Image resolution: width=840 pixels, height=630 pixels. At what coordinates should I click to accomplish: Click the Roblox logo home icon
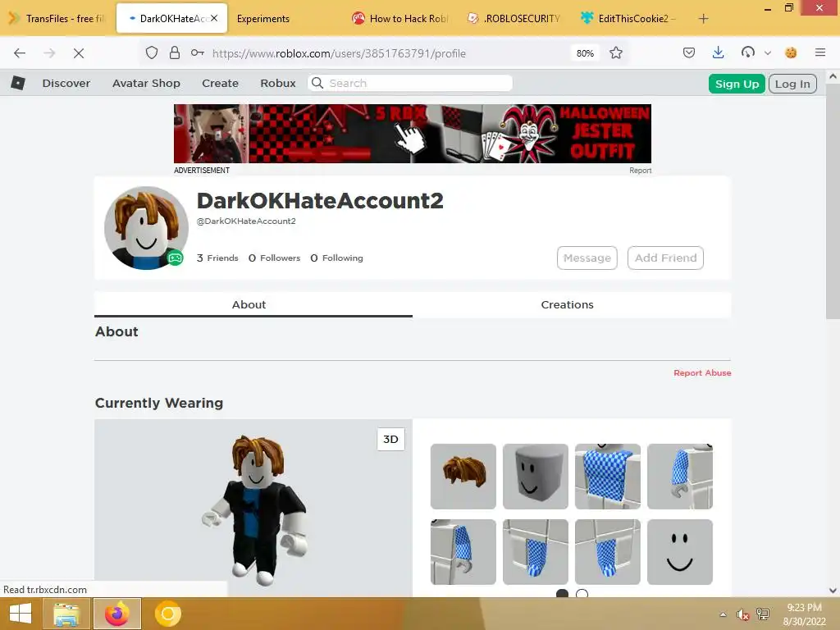[x=18, y=83]
